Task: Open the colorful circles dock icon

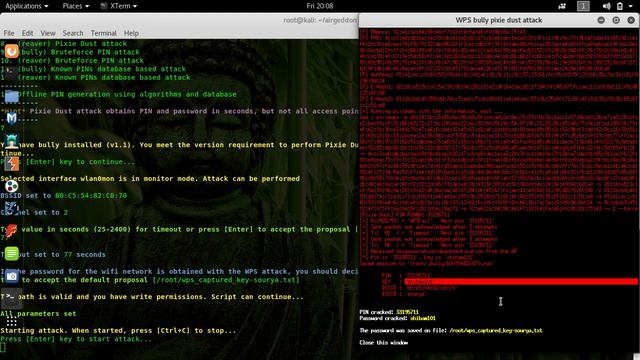Action: pyautogui.click(x=11, y=187)
